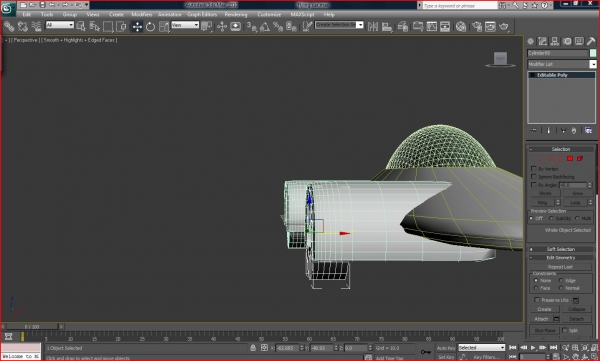Click the Bind to Space Warp tool

click(36, 26)
